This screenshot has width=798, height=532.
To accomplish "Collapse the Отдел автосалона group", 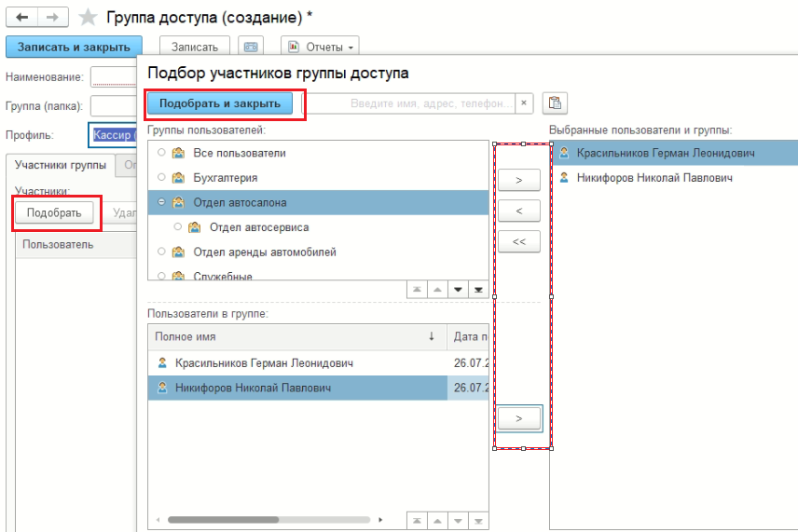I will (x=162, y=202).
